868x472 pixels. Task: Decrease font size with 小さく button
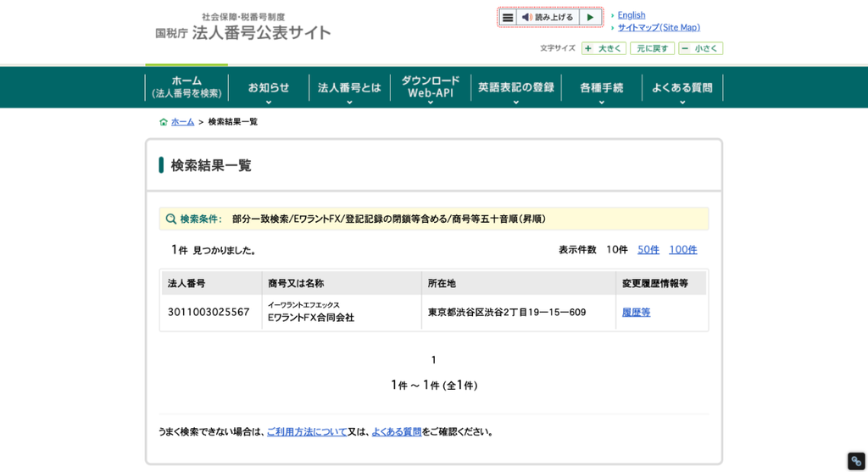click(701, 48)
